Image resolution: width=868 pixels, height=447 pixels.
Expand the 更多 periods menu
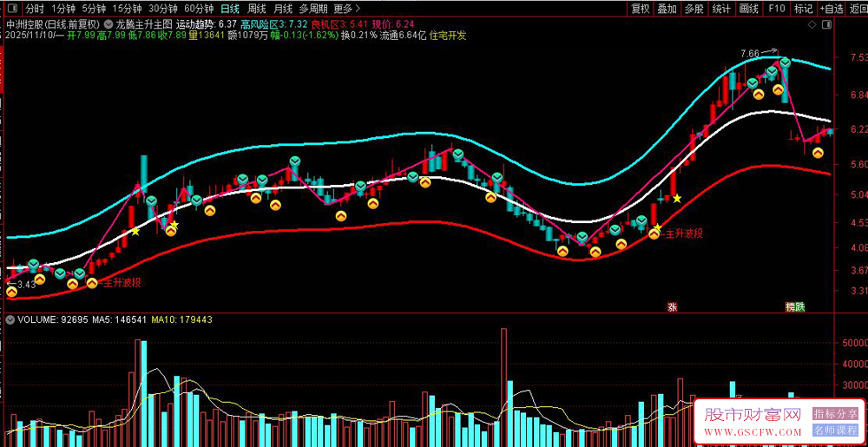(x=346, y=9)
